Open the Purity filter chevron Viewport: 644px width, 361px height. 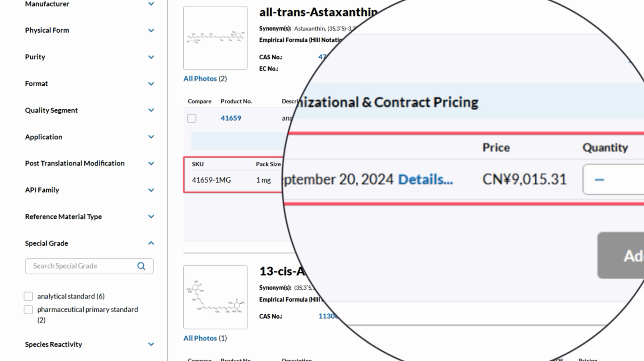coord(151,57)
